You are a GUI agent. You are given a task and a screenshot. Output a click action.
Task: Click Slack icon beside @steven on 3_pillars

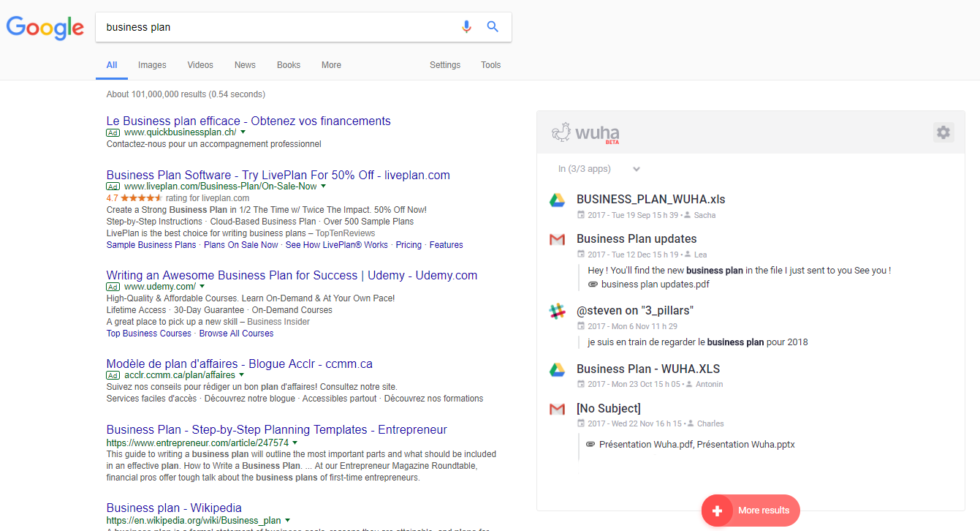[x=558, y=312]
